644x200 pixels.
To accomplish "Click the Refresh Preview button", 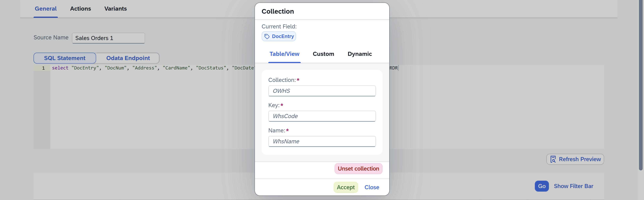I will 575,159.
